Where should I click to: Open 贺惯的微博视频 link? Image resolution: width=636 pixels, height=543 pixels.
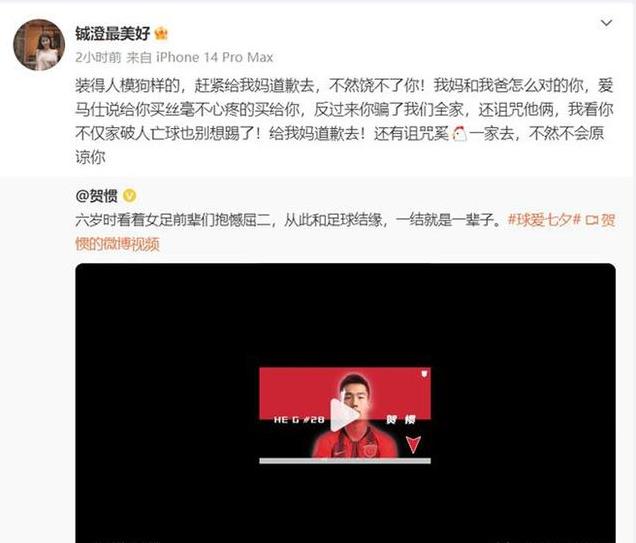pos(117,244)
